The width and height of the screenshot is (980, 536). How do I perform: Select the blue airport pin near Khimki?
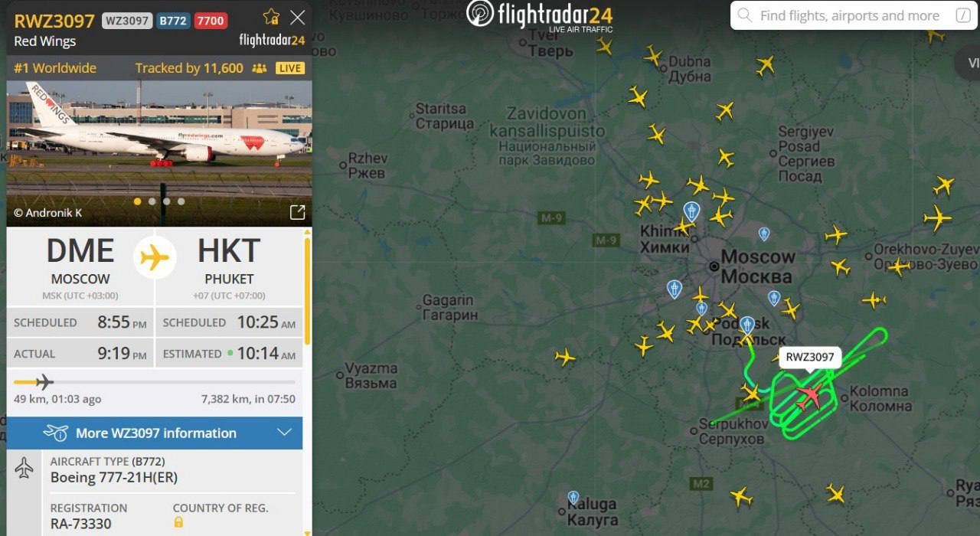coord(691,211)
